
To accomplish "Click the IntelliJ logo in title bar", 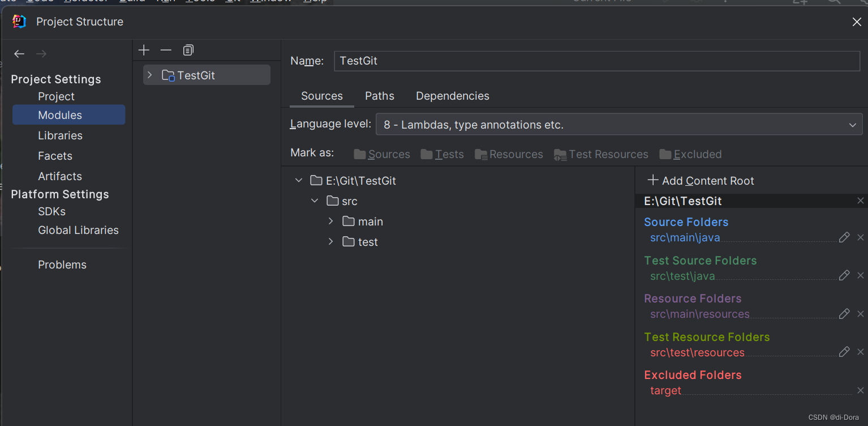I will pyautogui.click(x=20, y=22).
